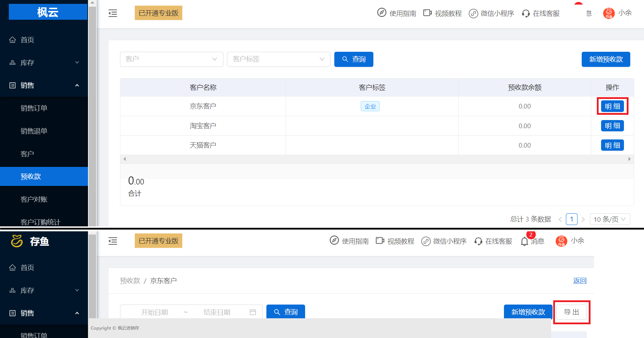Expand 库存 menu in lower sidebar
Viewport: 644px width, 338px height.
point(44,290)
